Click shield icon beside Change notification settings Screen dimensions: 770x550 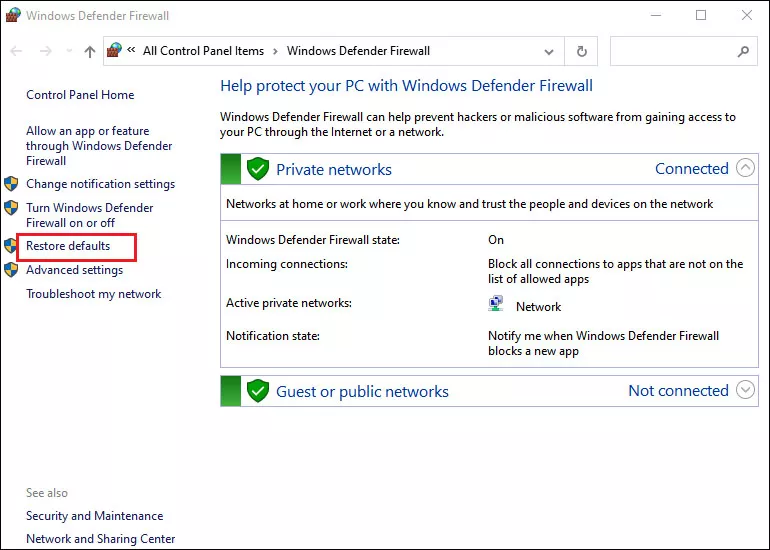coord(11,184)
